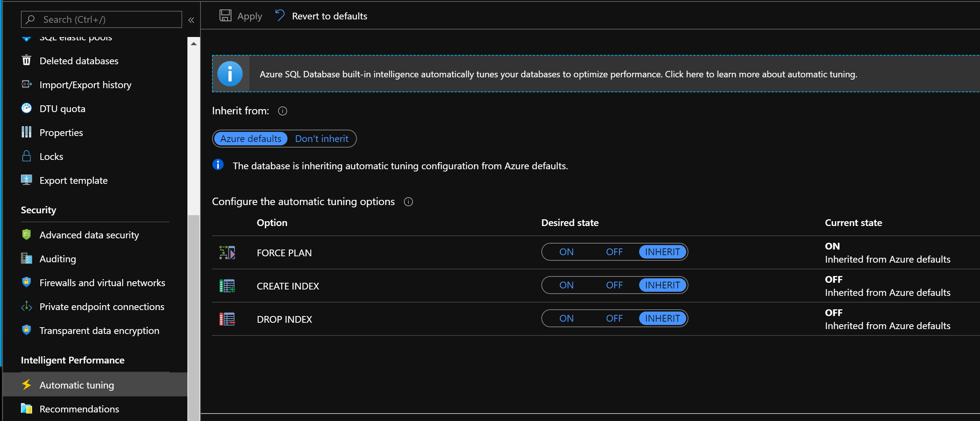Click the Apply save icon

coord(225,16)
